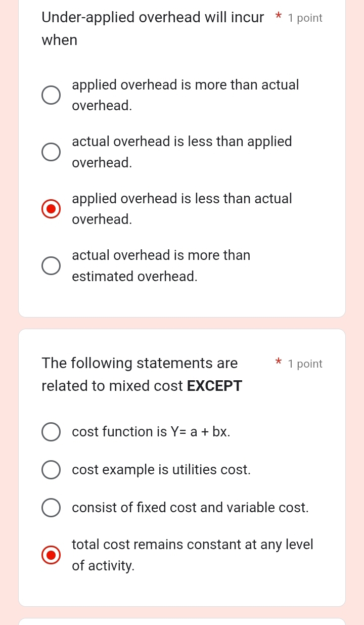This screenshot has width=364, height=625.
Task: Click the option text 'actual overhead is more than estimated overhead'
Action: [x=161, y=265]
